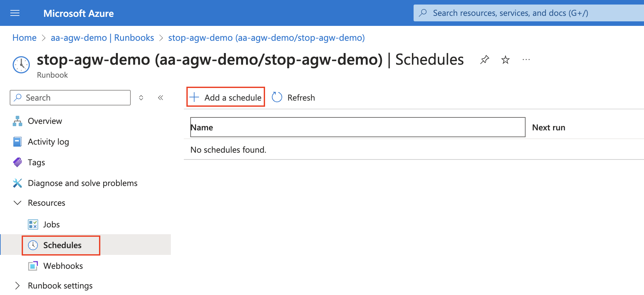Screen dimensions: 644x295
Task: Toggle expand/collapse all sidebar groups
Action: [141, 98]
